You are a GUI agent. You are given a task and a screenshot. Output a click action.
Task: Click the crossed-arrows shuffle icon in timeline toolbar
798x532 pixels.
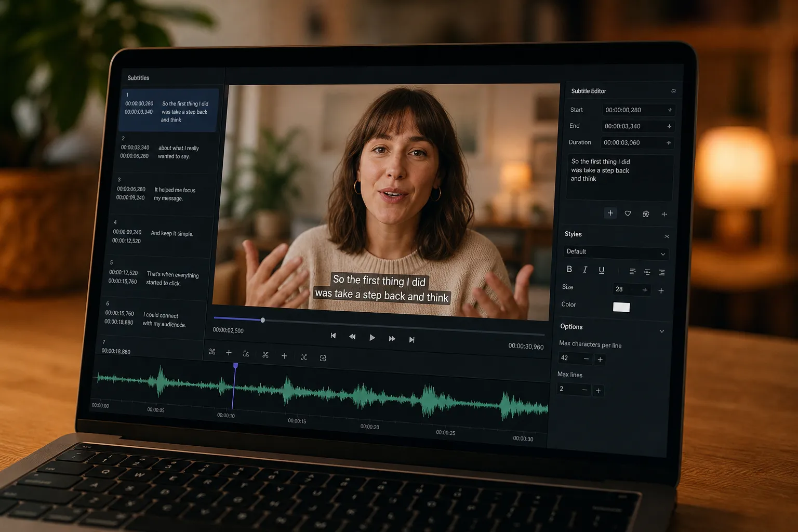click(x=304, y=357)
